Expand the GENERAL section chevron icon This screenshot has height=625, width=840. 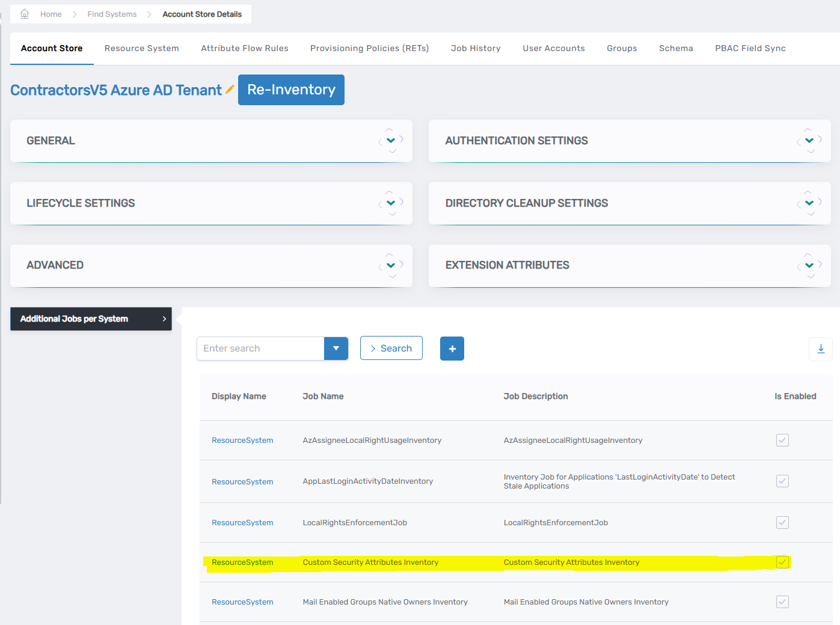[390, 141]
